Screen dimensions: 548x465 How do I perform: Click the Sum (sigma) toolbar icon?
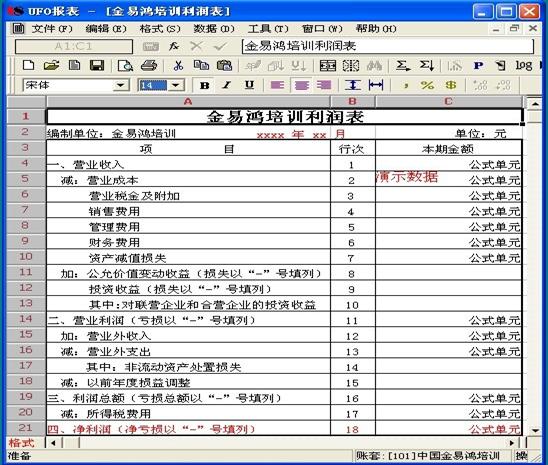click(403, 65)
